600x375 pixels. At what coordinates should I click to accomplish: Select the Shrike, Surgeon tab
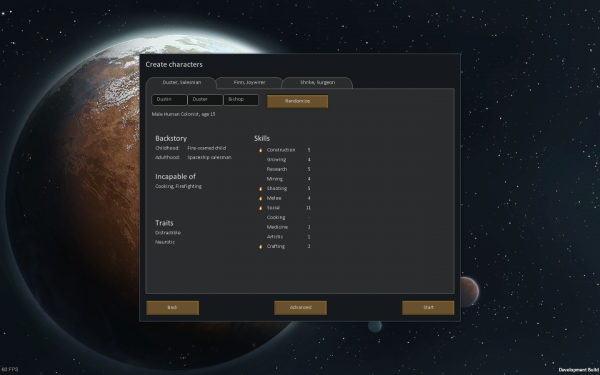pos(317,83)
